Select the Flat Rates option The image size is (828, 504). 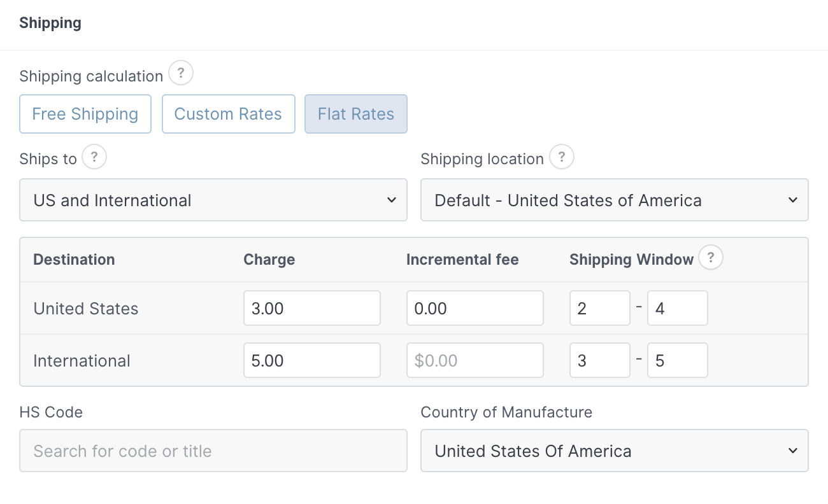click(x=356, y=114)
